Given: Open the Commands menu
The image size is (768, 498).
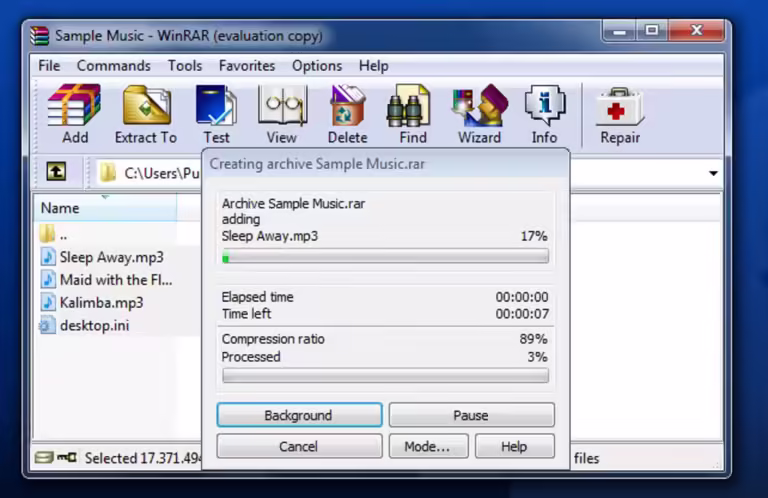Looking at the screenshot, I should point(114,66).
